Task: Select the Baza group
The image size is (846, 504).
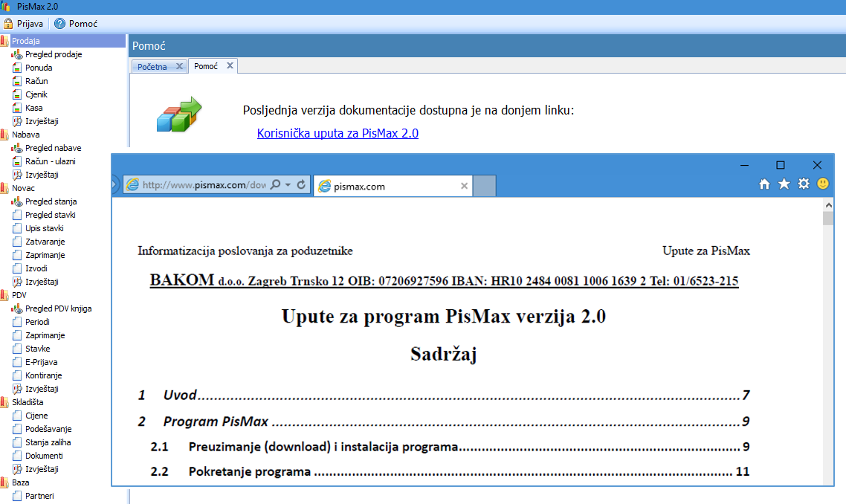Action: point(21,483)
